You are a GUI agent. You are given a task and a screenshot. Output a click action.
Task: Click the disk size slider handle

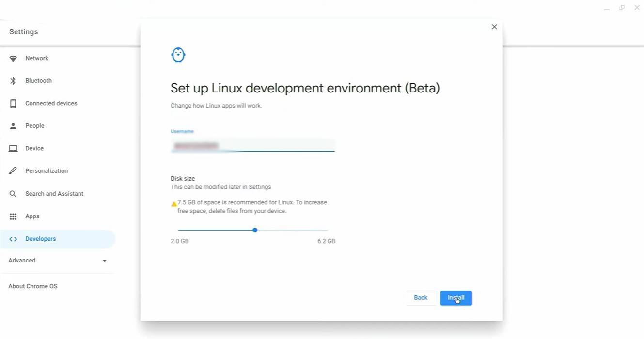pyautogui.click(x=255, y=230)
